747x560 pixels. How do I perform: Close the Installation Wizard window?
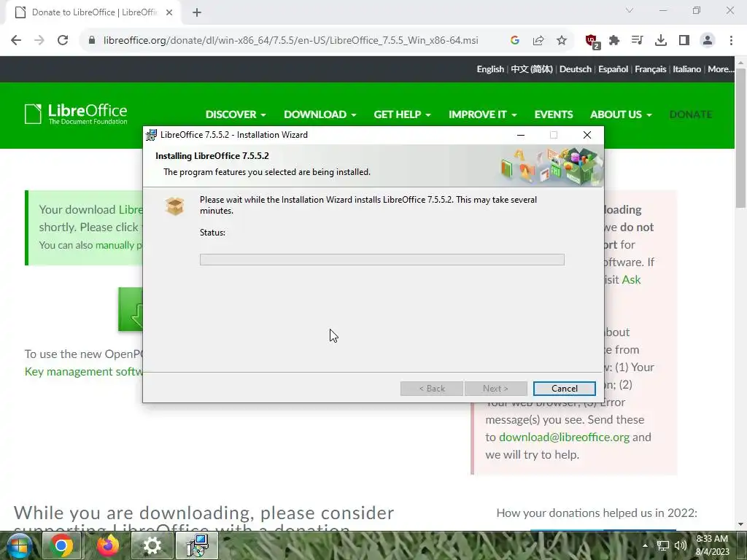point(587,135)
